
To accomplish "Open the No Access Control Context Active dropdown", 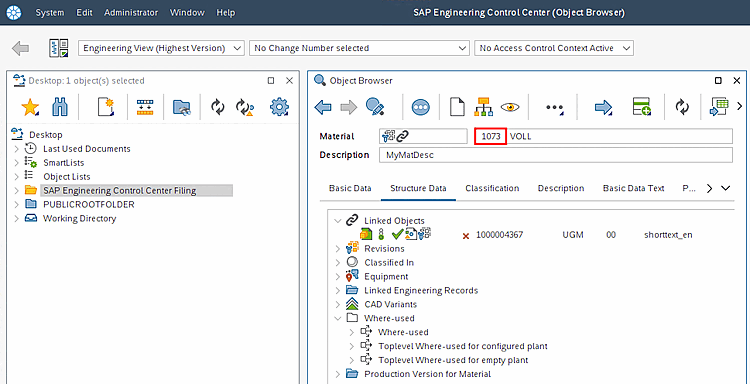I will pos(554,48).
